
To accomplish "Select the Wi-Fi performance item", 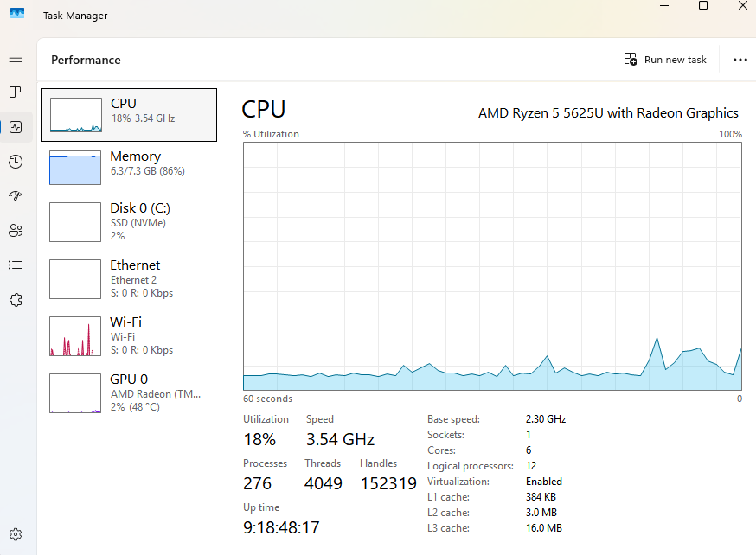I will coord(130,335).
